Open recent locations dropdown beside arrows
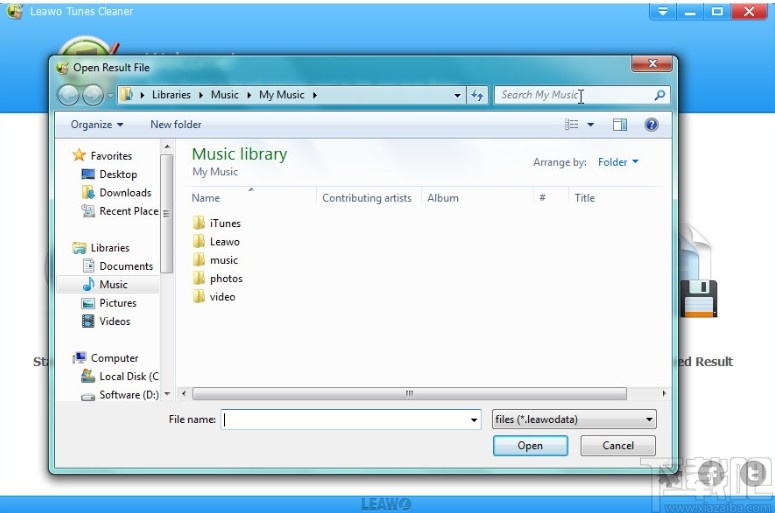775x513 pixels. click(x=110, y=95)
